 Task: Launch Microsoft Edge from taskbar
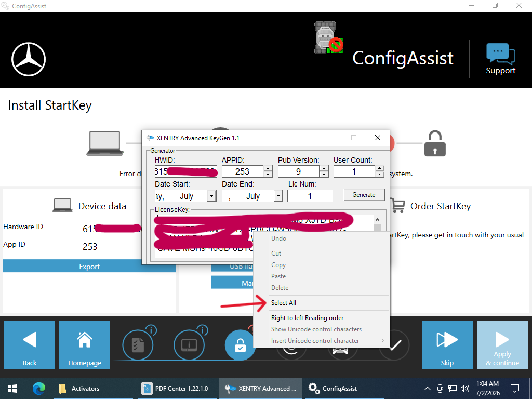pyautogui.click(x=38, y=389)
